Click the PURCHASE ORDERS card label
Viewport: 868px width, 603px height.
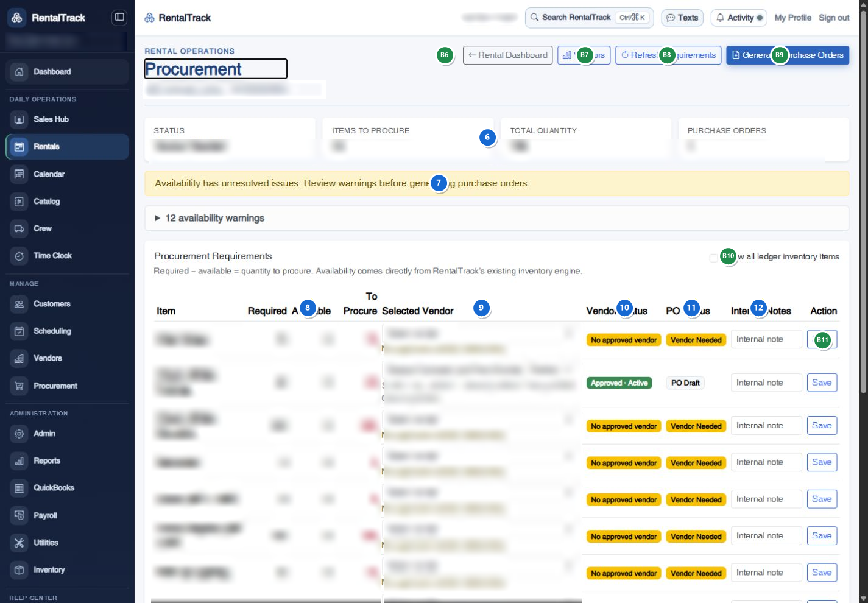click(x=727, y=131)
